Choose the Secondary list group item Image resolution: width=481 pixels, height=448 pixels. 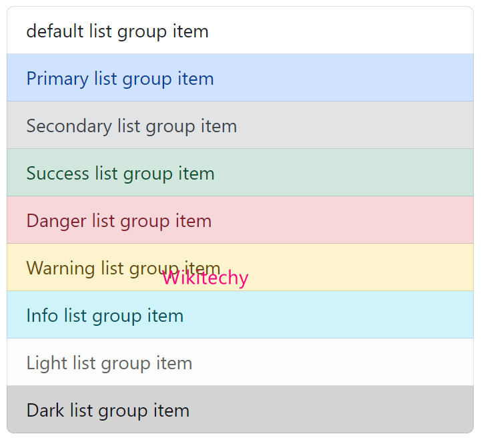[131, 126]
